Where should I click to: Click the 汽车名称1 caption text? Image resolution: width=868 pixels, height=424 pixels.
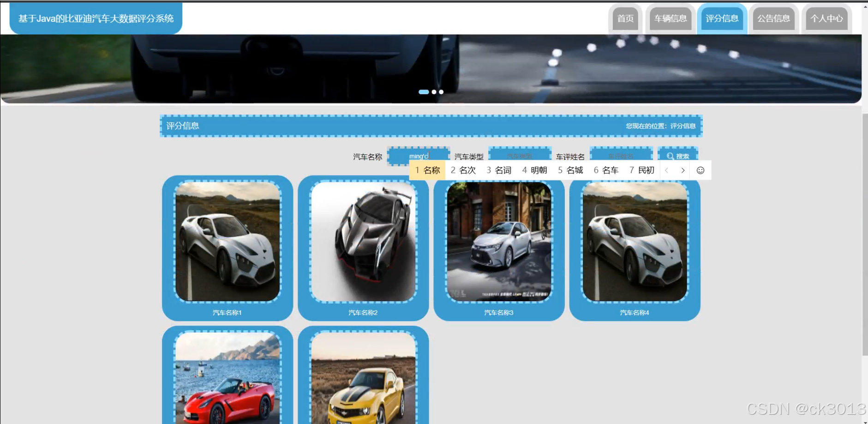coord(227,313)
